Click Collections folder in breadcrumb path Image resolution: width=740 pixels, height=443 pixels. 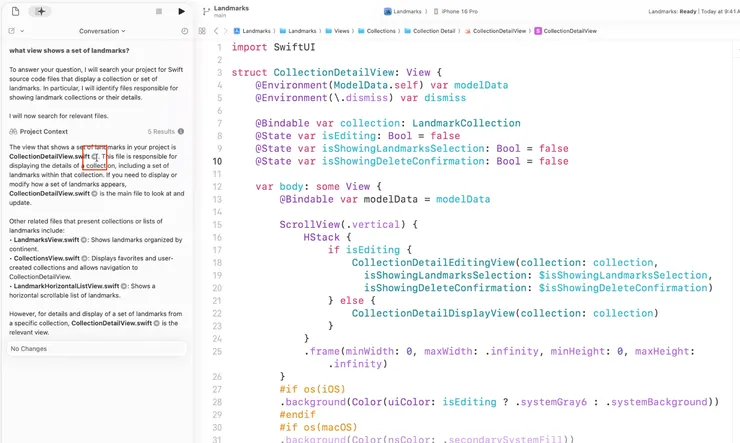tap(376, 31)
